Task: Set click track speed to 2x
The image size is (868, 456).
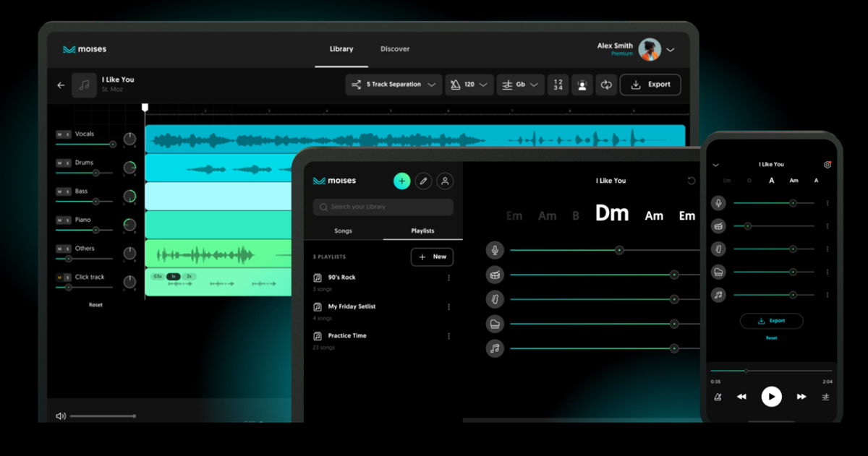Action: click(x=190, y=277)
